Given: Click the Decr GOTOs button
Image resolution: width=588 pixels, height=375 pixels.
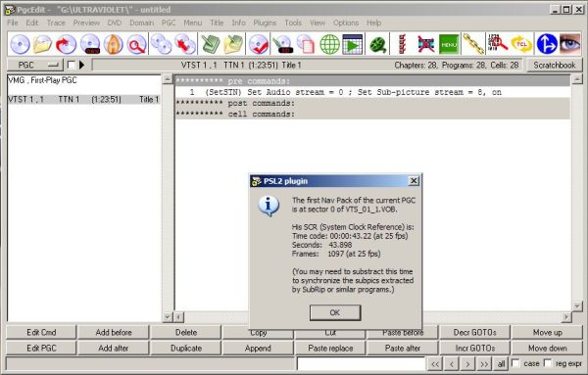Looking at the screenshot, I should click(x=475, y=332).
